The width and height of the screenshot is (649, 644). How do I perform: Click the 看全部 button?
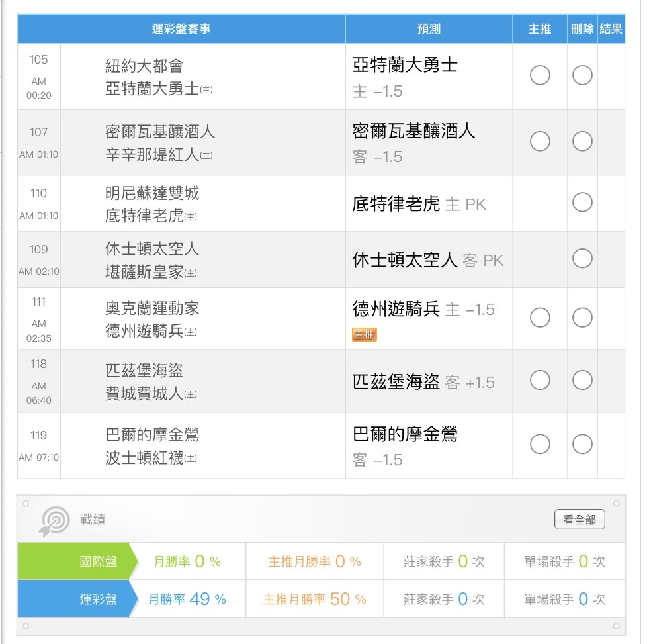click(x=579, y=520)
